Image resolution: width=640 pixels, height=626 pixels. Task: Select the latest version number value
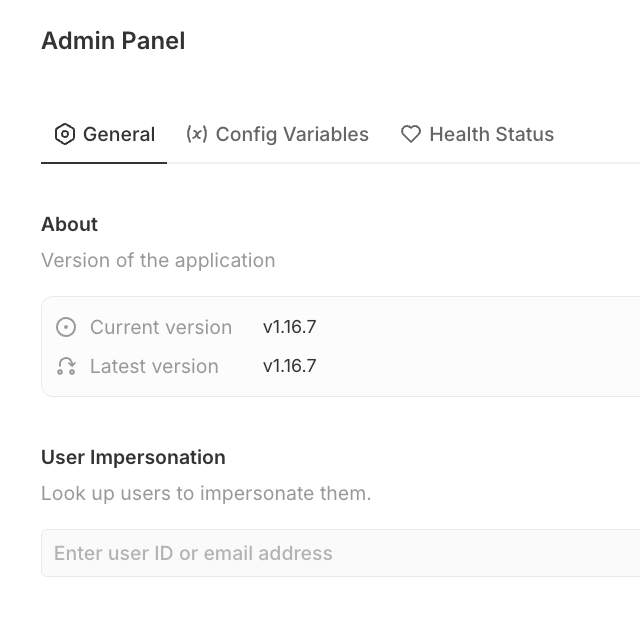point(289,366)
